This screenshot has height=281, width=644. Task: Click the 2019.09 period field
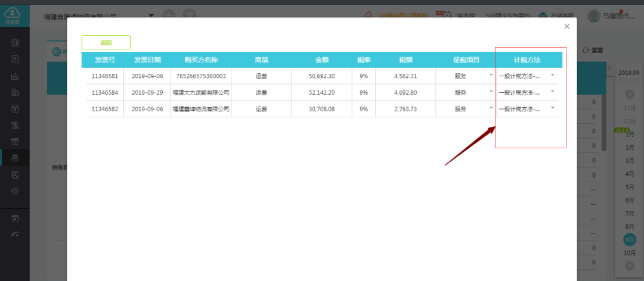click(x=628, y=73)
